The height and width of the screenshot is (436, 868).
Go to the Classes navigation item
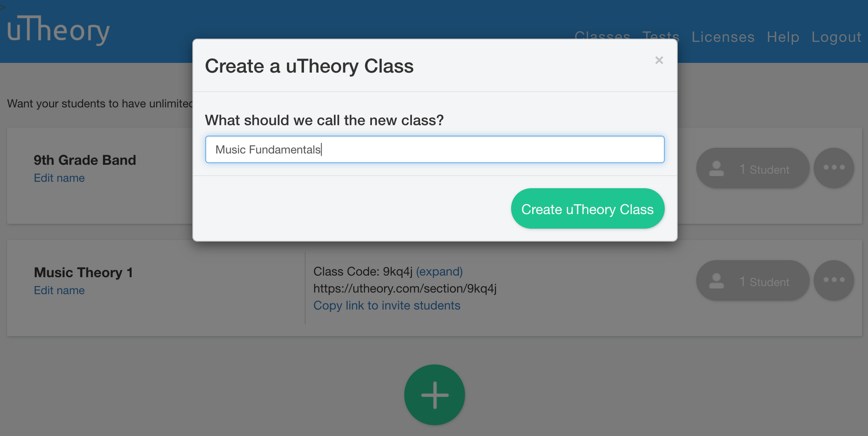click(x=602, y=35)
